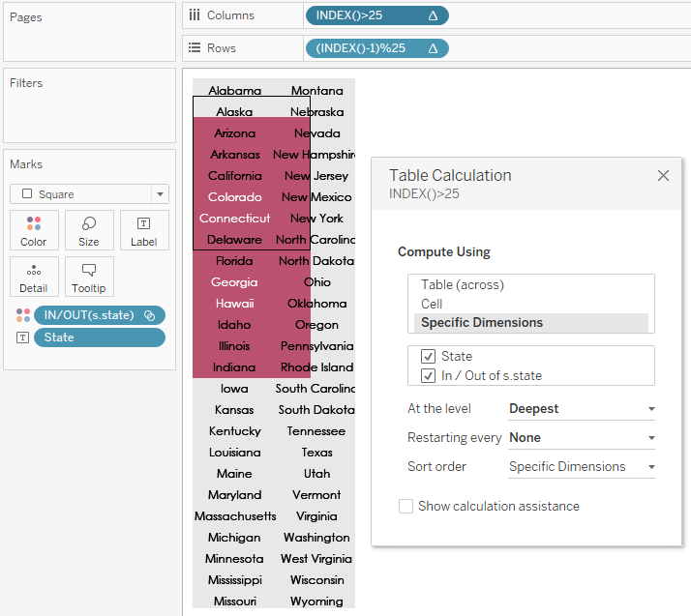Open the Color marks card
The image size is (691, 616).
[x=34, y=230]
